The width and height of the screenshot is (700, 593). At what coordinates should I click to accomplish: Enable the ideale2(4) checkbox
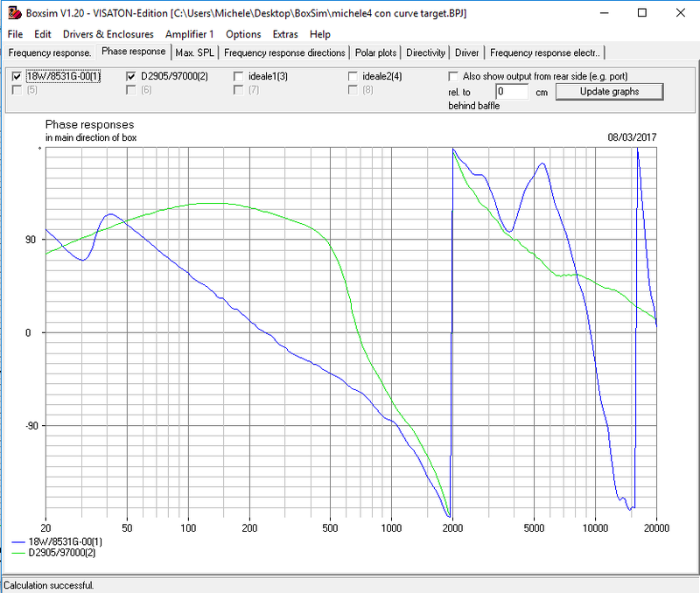coord(353,76)
